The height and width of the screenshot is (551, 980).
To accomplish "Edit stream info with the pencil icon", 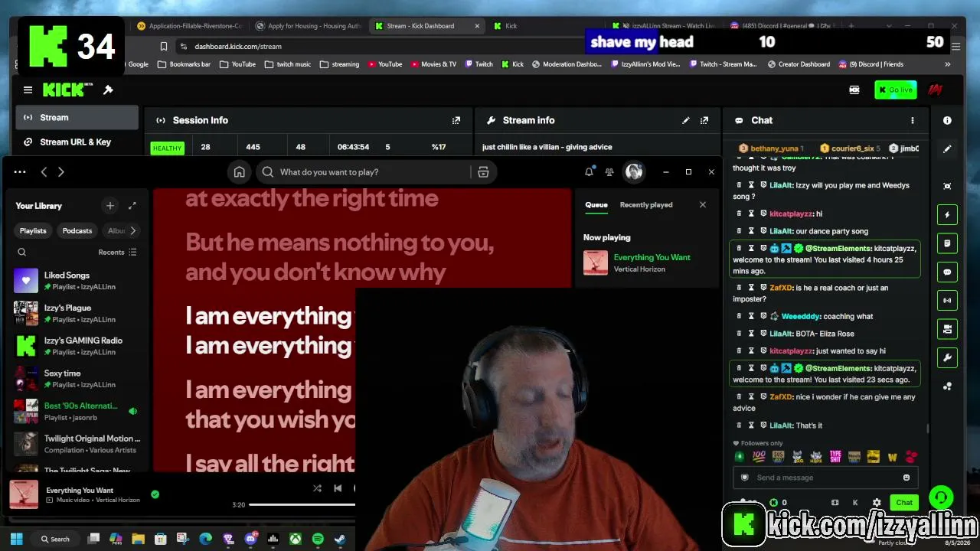I will pos(686,120).
